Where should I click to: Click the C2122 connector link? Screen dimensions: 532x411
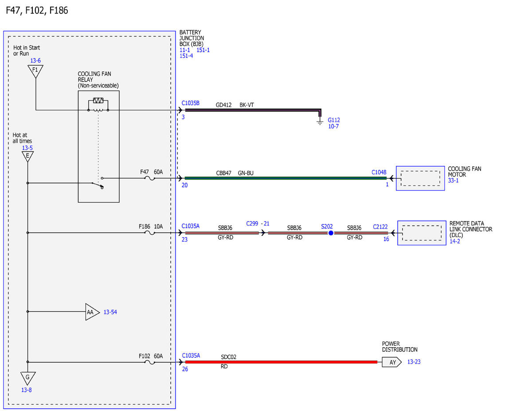(x=380, y=227)
